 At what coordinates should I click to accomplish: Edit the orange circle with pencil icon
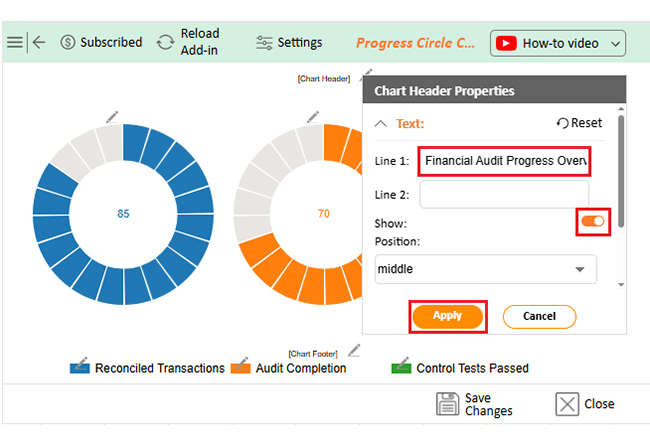(313, 118)
